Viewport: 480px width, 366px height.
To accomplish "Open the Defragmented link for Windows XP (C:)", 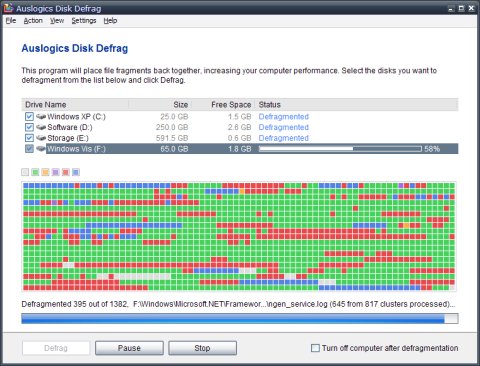I will tap(284, 116).
